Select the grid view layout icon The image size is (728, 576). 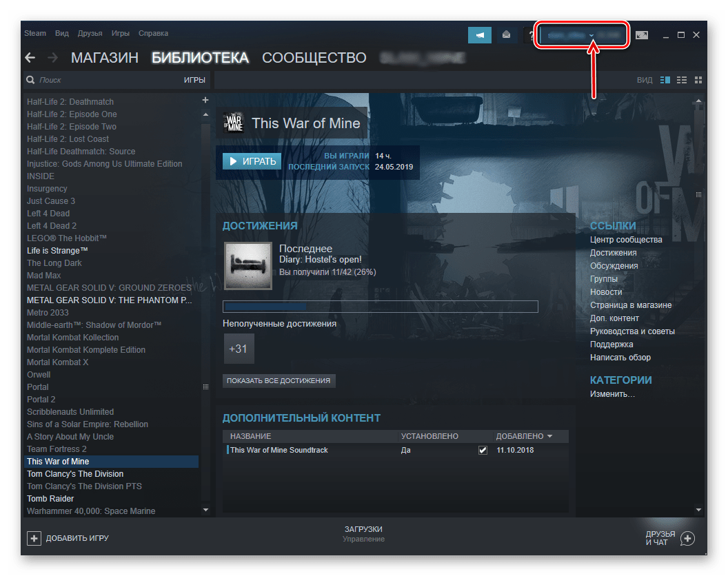(698, 80)
